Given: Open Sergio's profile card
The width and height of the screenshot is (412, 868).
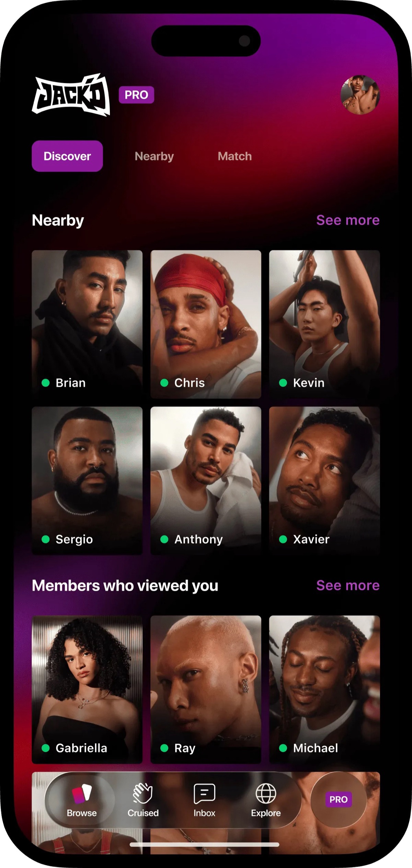Looking at the screenshot, I should [x=87, y=480].
